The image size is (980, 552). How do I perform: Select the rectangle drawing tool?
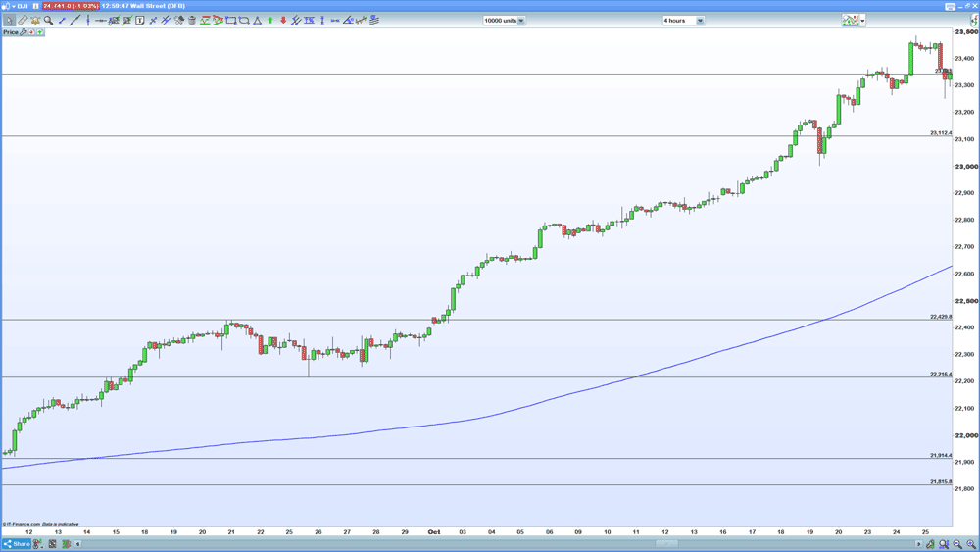[x=231, y=20]
